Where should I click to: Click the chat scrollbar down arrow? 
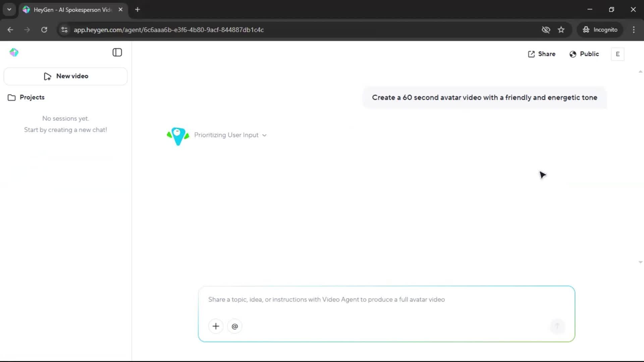640,262
